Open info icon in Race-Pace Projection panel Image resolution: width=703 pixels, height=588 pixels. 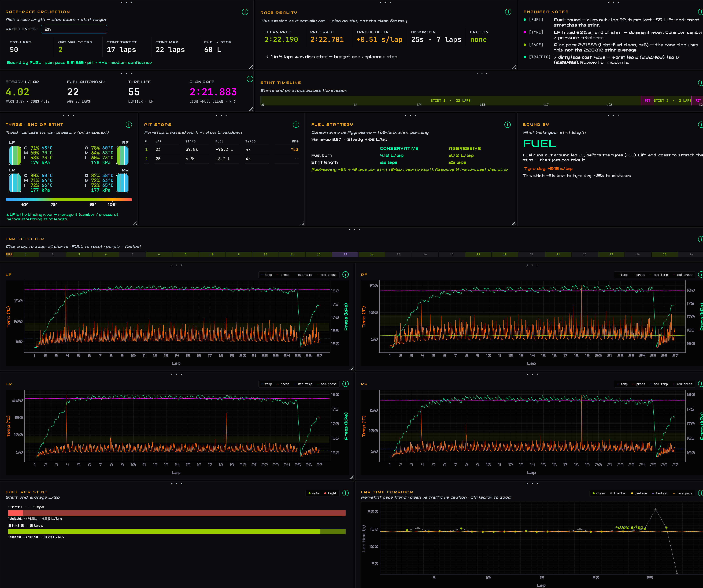[x=245, y=12]
